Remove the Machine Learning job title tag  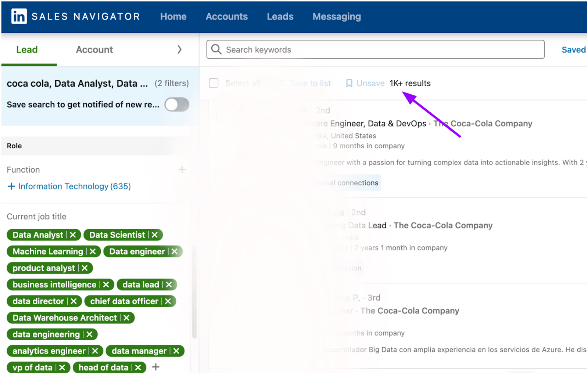coord(93,251)
